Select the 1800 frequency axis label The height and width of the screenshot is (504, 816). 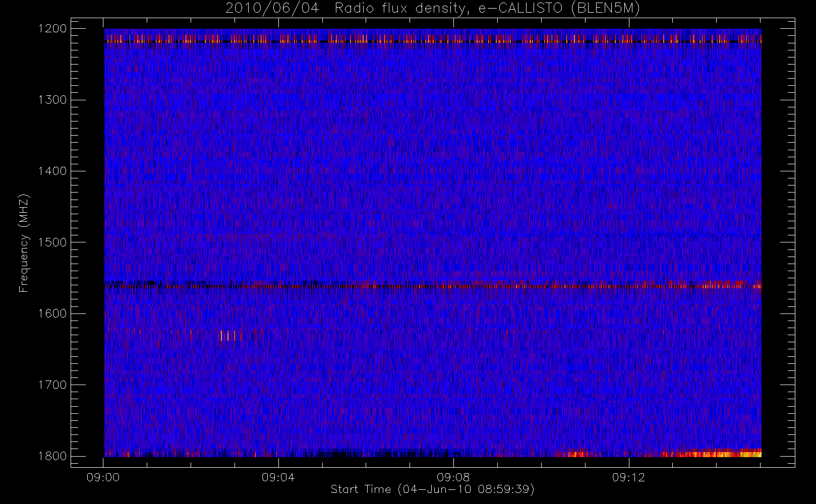pos(52,456)
